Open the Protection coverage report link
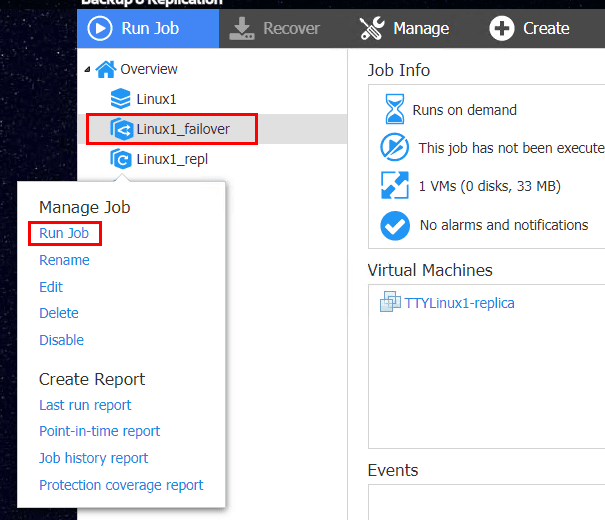Screen dimensions: 605x520 pyautogui.click(x=121, y=485)
